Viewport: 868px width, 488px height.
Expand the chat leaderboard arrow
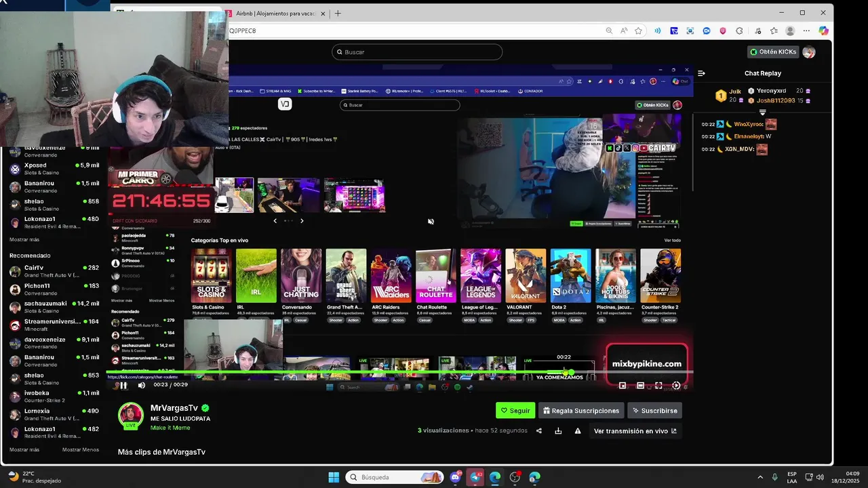(x=763, y=113)
